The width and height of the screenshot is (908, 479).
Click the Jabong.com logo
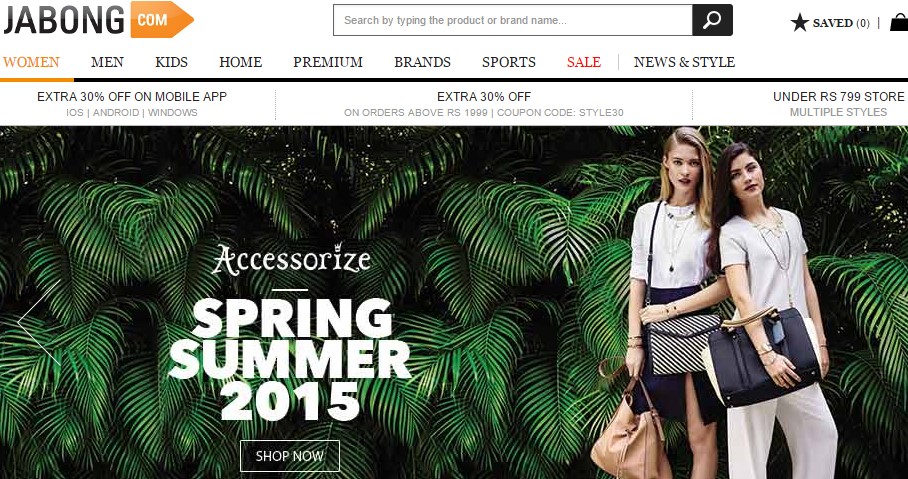pos(98,20)
